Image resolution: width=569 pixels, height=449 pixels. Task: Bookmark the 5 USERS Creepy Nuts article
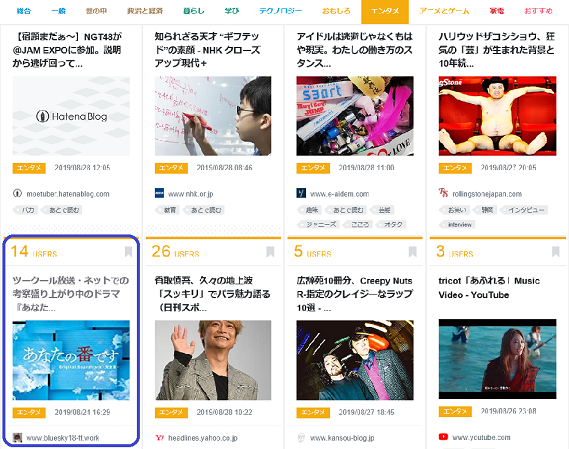(x=413, y=252)
